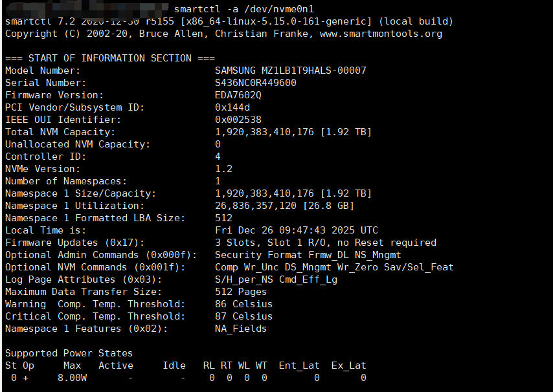The height and width of the screenshot is (392, 553).
Task: Click the Supported Power States heading
Action: pos(69,353)
